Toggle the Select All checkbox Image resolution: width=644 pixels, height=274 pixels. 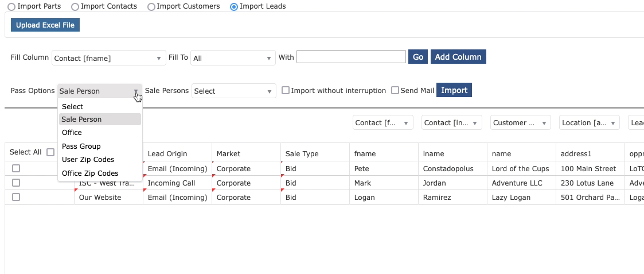pyautogui.click(x=50, y=152)
